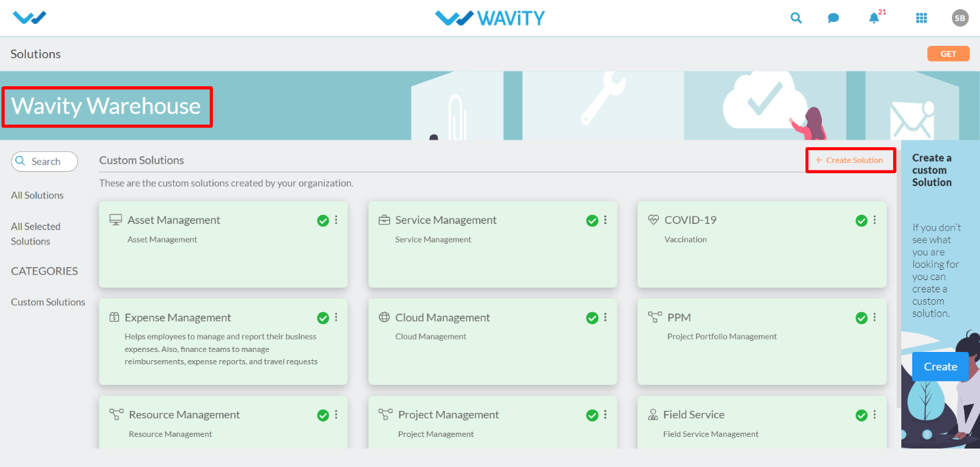Click the orange GET button
This screenshot has height=467, width=980.
[x=949, y=53]
